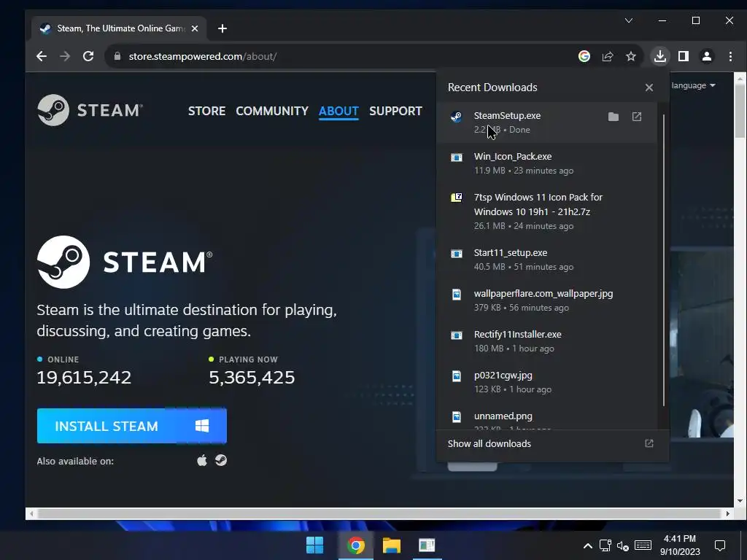Click the browser forward arrow
The width and height of the screenshot is (747, 560).
[x=65, y=56]
